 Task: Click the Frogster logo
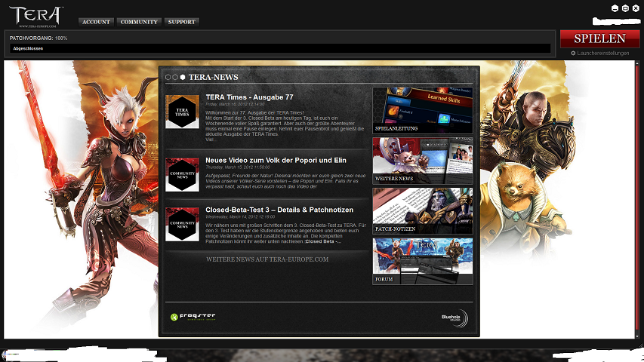point(193,317)
